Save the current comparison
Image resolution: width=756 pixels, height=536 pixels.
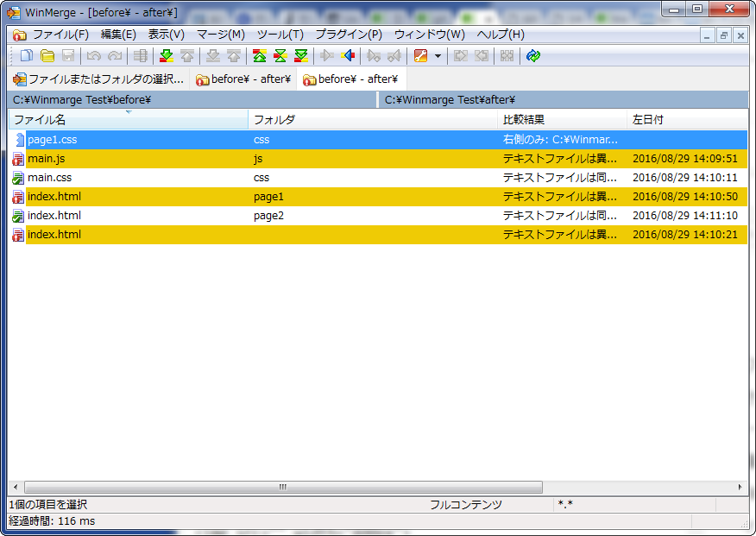point(69,55)
